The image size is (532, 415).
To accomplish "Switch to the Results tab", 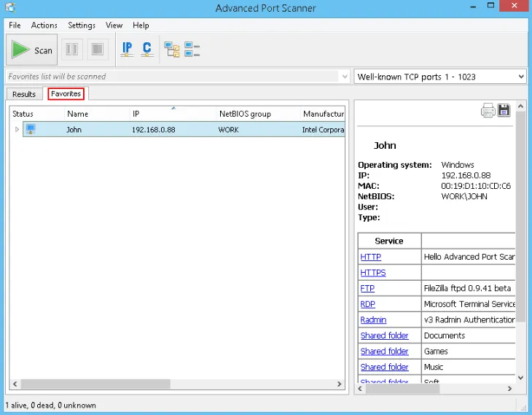I will 24,94.
